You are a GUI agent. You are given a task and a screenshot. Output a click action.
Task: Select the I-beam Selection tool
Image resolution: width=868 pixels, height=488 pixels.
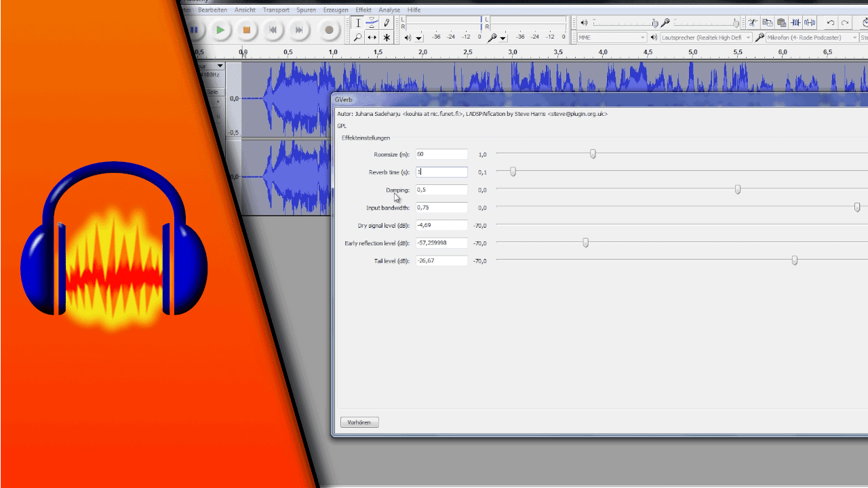[358, 23]
